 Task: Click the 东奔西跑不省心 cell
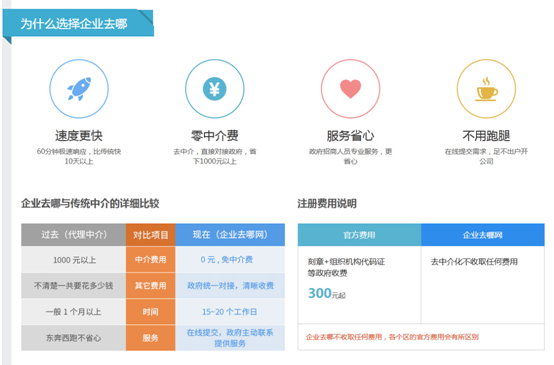(73, 338)
